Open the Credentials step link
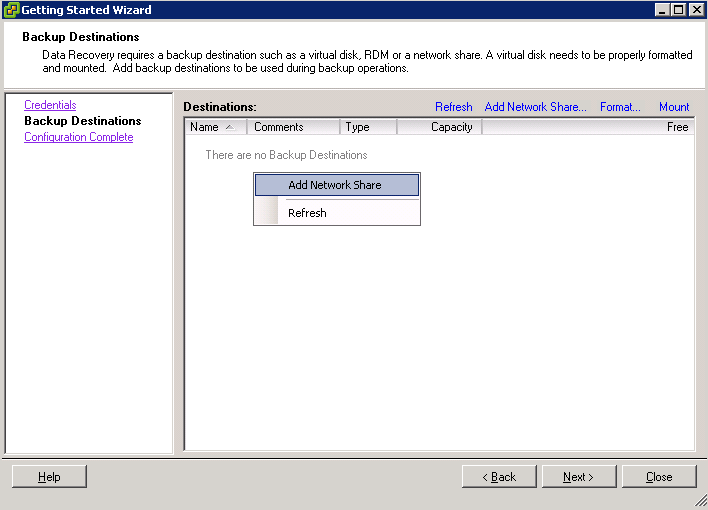 (x=50, y=105)
